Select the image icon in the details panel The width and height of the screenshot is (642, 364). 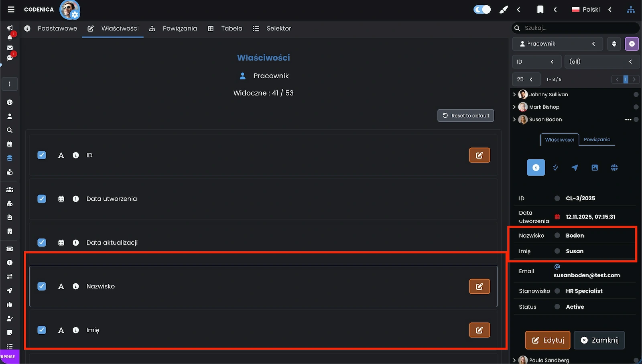pos(594,168)
